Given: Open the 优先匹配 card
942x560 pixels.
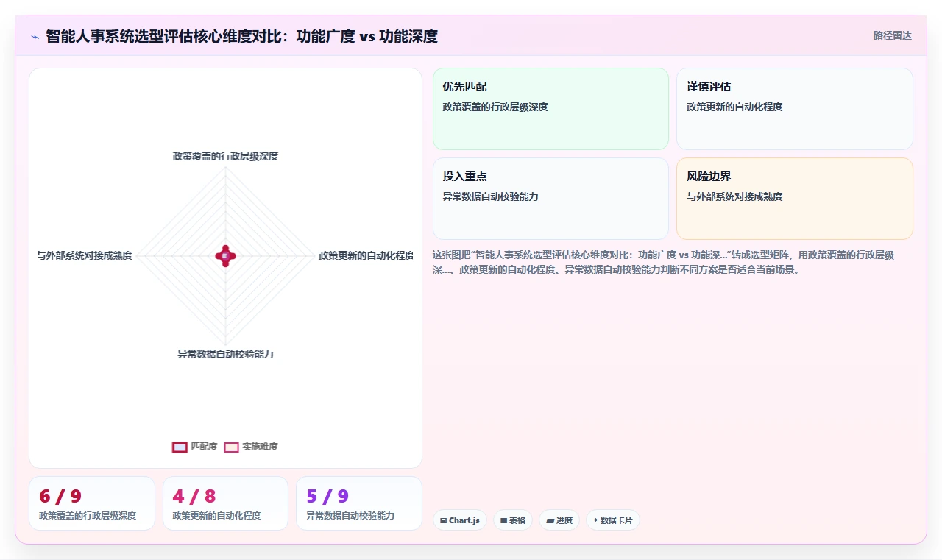Looking at the screenshot, I should [550, 109].
